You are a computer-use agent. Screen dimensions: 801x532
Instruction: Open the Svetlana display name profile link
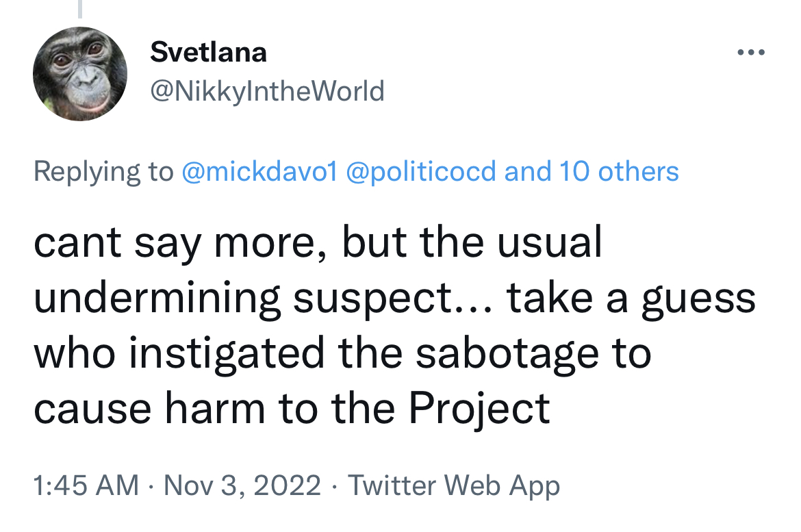tap(208, 52)
